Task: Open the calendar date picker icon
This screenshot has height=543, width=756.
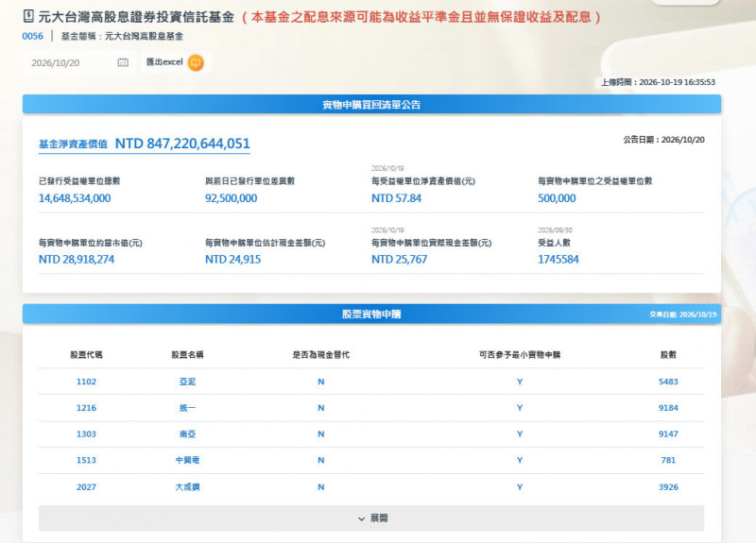Action: (123, 62)
